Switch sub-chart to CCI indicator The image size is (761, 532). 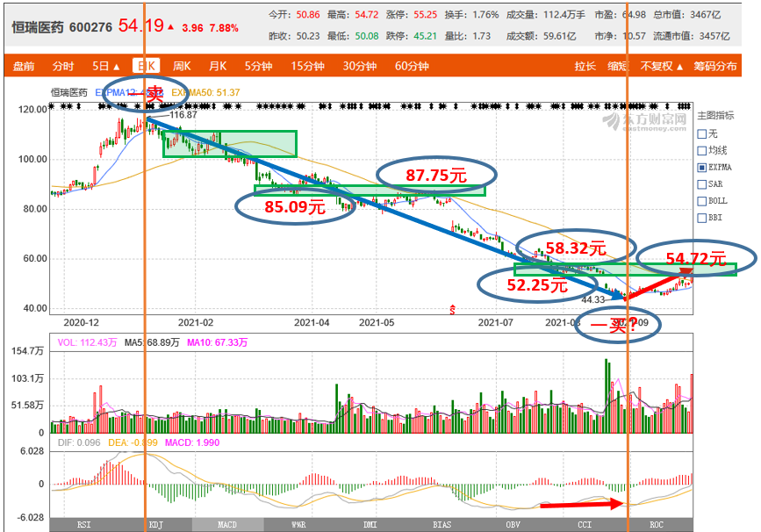coord(585,525)
